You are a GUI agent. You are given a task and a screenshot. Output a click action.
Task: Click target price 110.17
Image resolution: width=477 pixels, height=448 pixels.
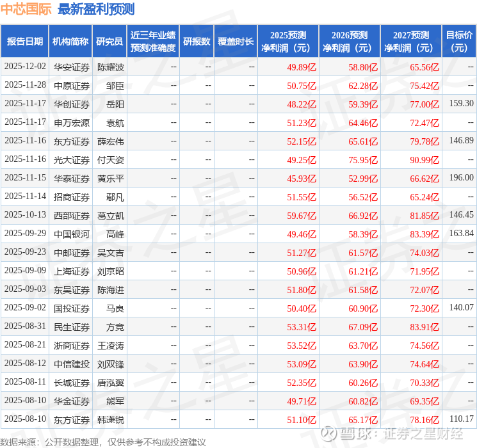(x=462, y=419)
